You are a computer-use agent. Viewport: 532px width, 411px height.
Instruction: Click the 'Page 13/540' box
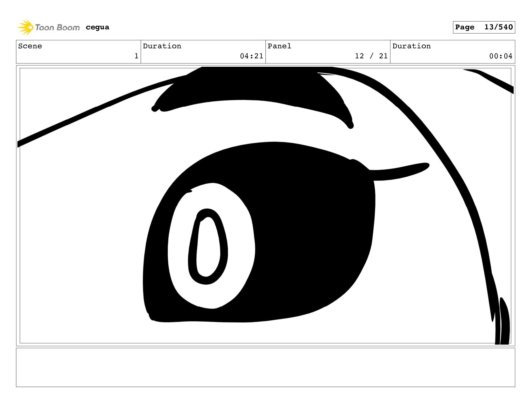(x=484, y=27)
